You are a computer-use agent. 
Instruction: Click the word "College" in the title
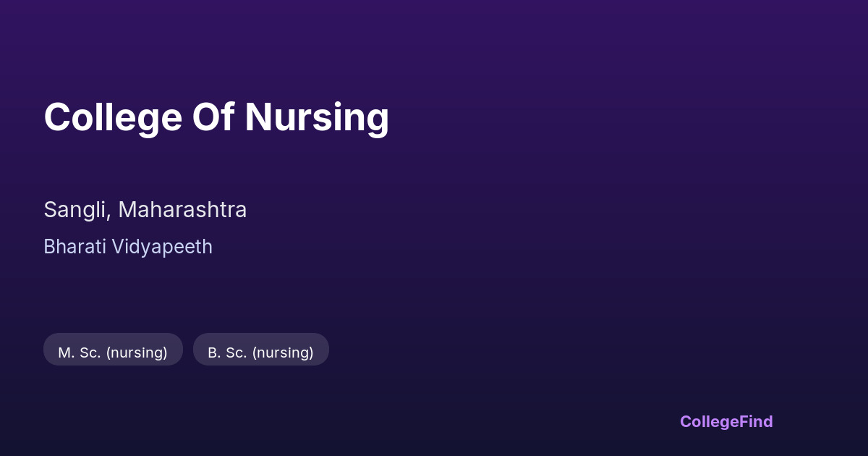click(112, 117)
